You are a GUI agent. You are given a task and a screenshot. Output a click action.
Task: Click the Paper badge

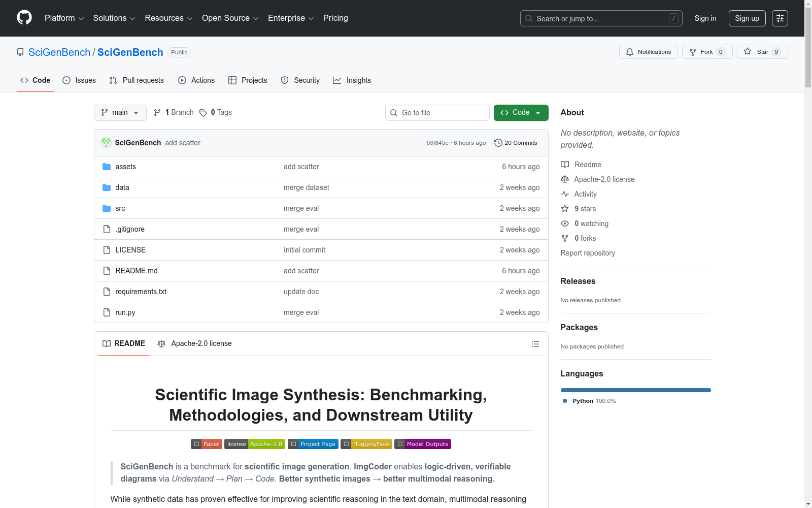pyautogui.click(x=207, y=444)
